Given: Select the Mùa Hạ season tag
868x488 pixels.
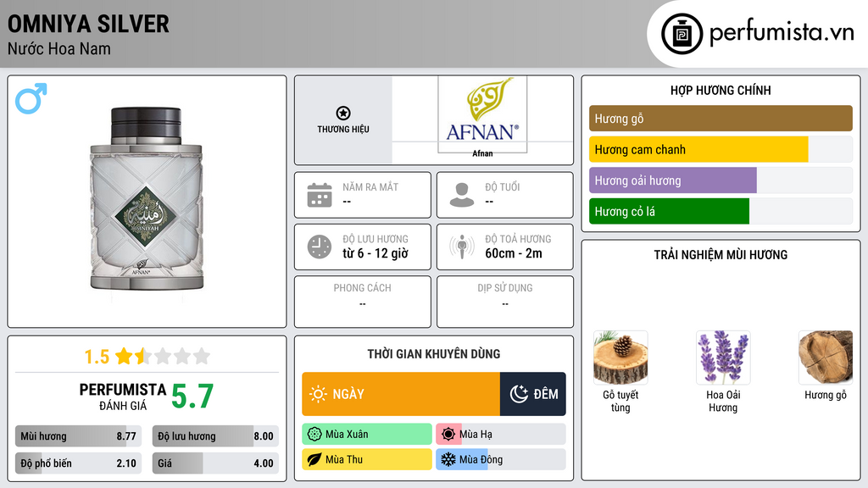Looking at the screenshot, I should click(500, 435).
